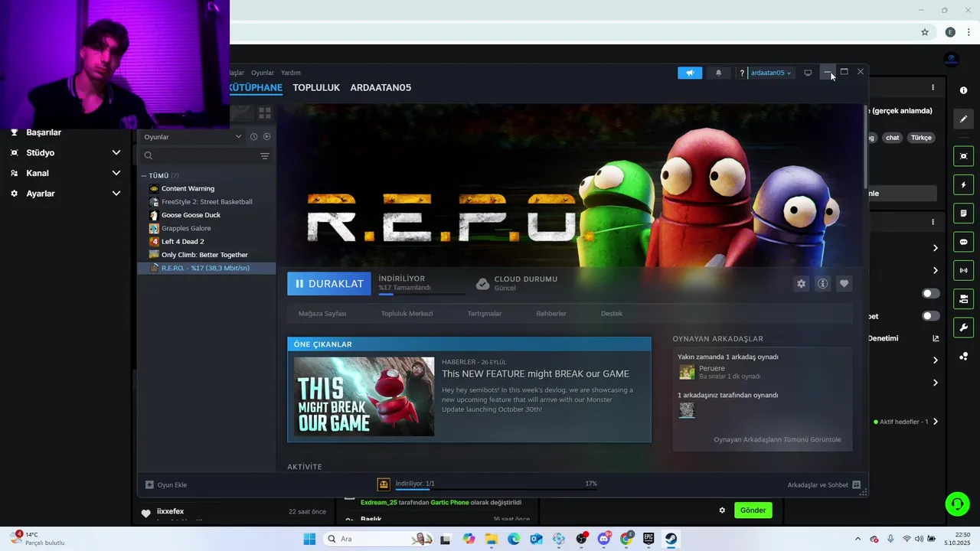Image resolution: width=980 pixels, height=551 pixels.
Task: Open Denetimi pop-out arrow
Action: [935, 338]
